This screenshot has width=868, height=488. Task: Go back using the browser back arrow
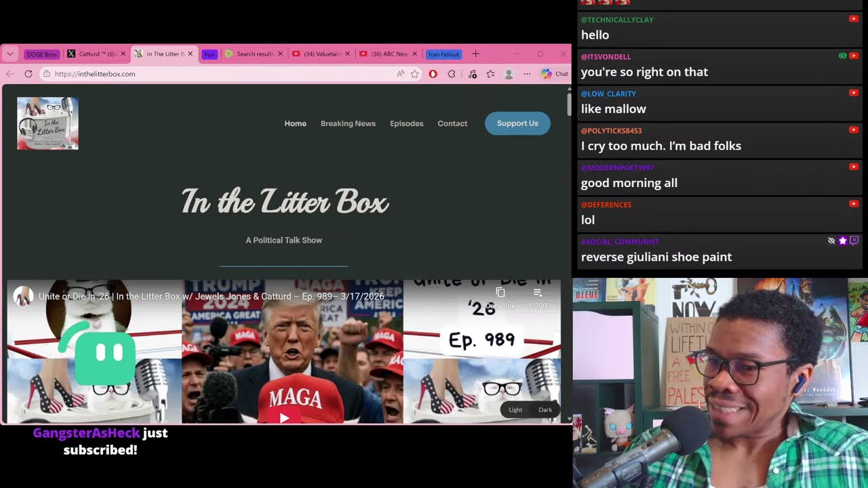pos(10,74)
